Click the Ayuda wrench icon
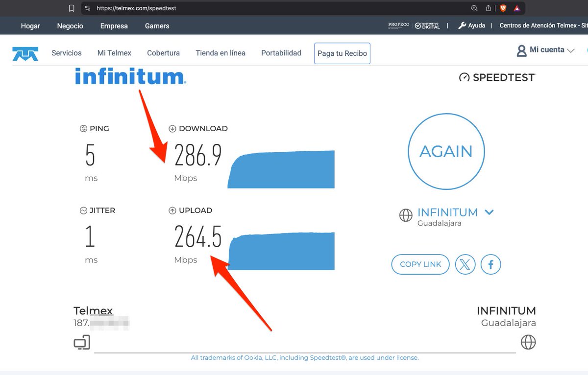This screenshot has width=588, height=375. tap(462, 25)
